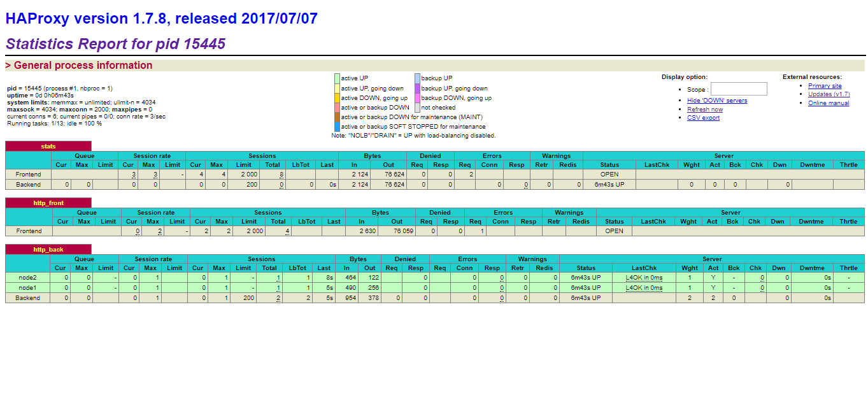Open the Online manual link
This screenshot has width=868, height=393.
click(x=829, y=103)
